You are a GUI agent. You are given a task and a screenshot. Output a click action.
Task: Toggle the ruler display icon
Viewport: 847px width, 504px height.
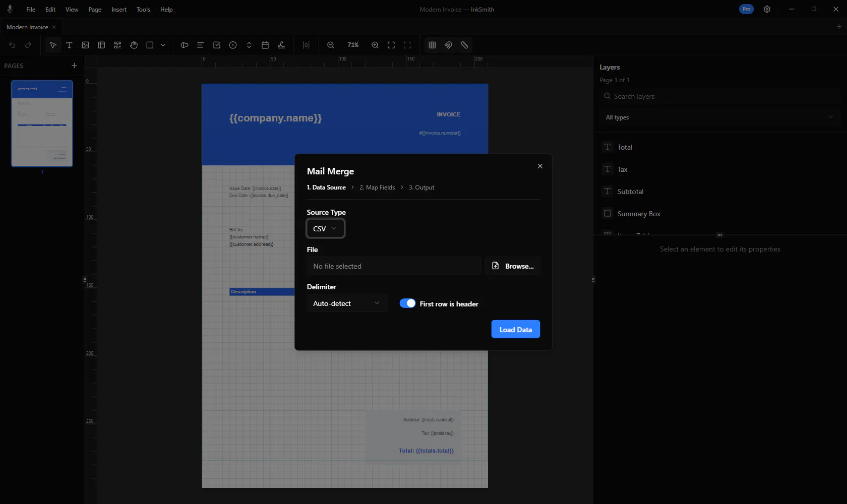(x=464, y=45)
